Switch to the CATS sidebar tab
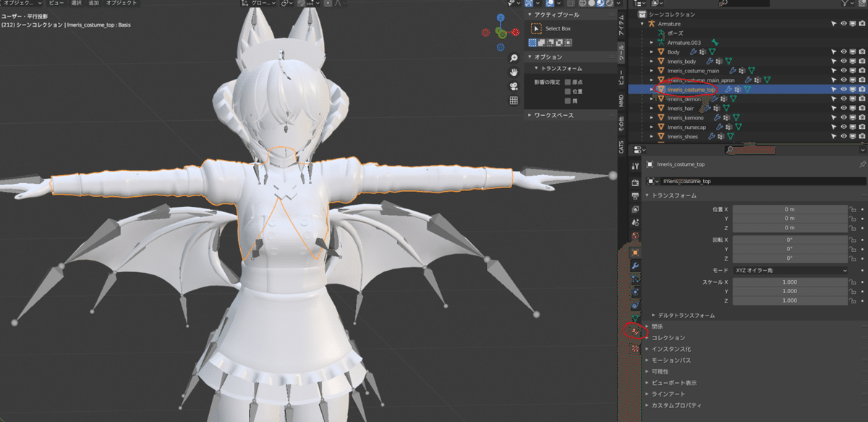The height and width of the screenshot is (422, 868). [x=621, y=146]
